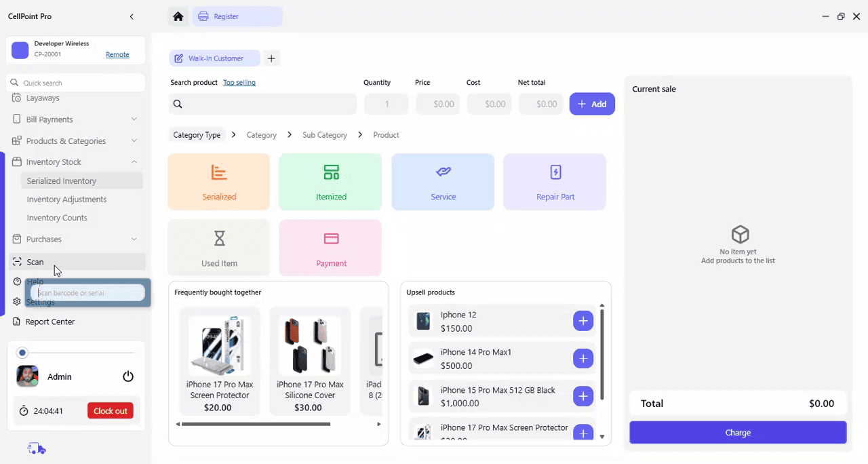
Task: Open Report Center
Action: pos(50,322)
